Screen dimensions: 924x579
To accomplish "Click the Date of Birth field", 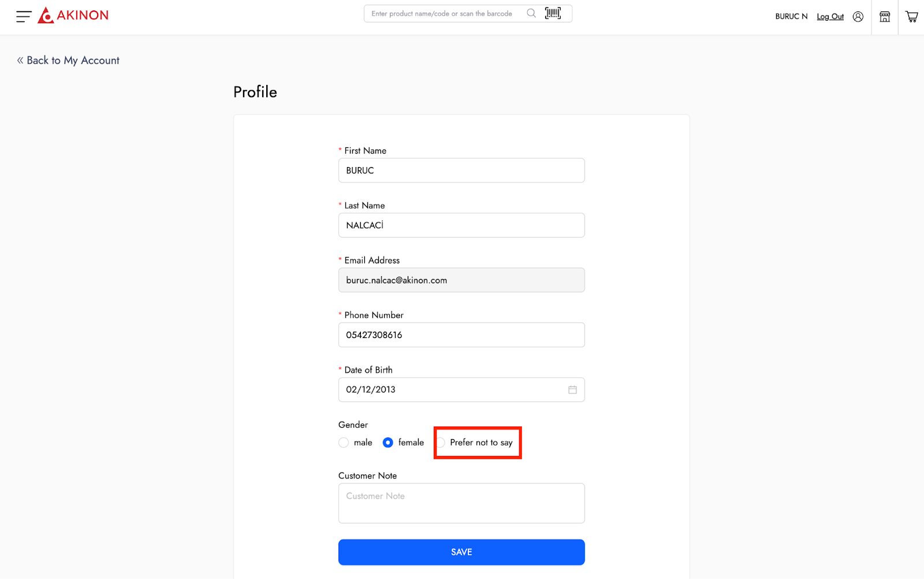I will point(450,390).
